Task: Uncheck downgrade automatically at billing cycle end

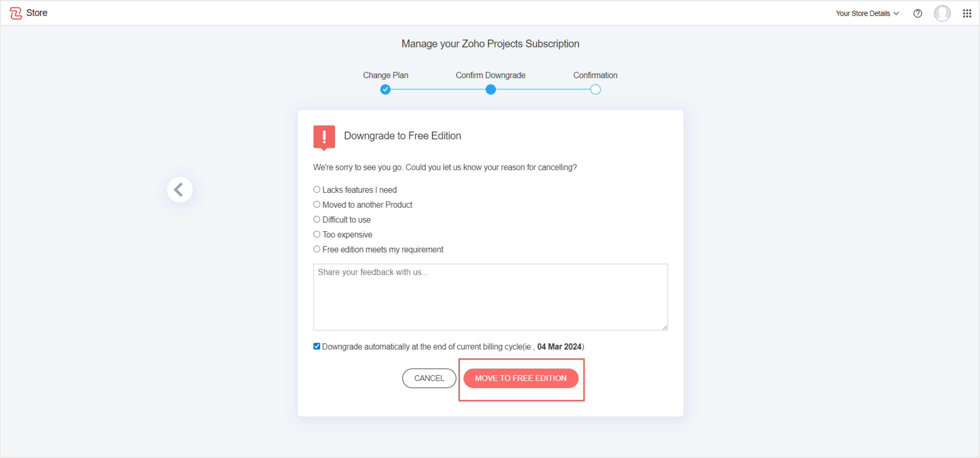Action: 317,346
